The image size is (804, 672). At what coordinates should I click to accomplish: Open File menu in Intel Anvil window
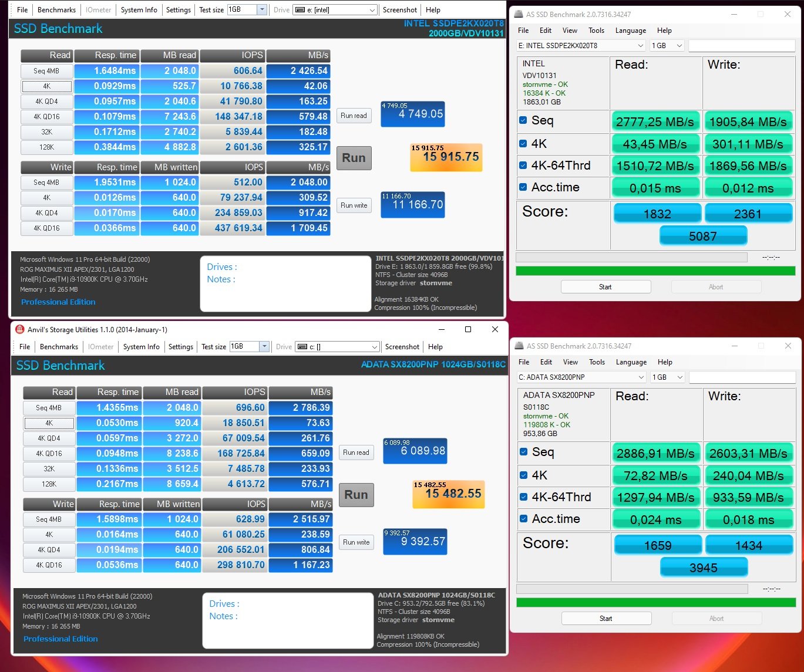[22, 10]
